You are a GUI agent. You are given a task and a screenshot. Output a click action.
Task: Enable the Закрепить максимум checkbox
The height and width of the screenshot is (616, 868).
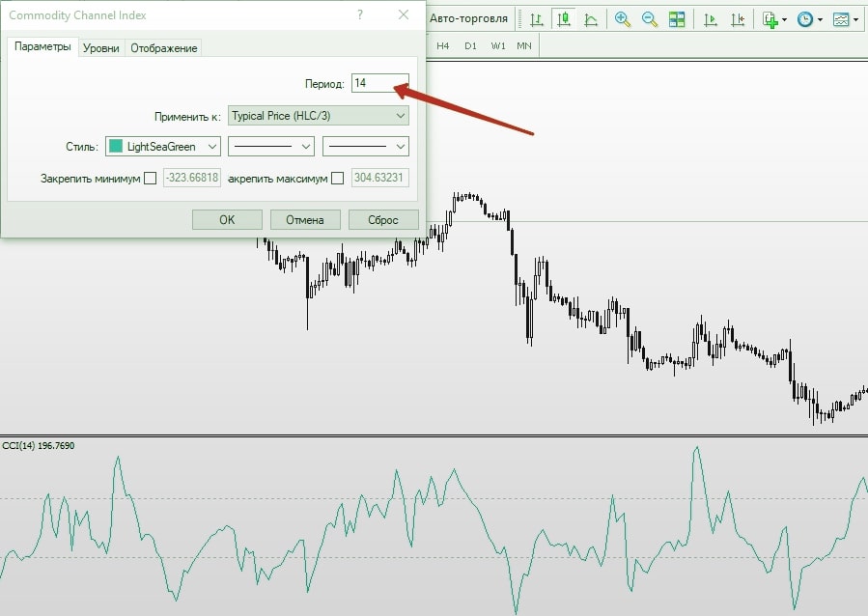pos(337,178)
